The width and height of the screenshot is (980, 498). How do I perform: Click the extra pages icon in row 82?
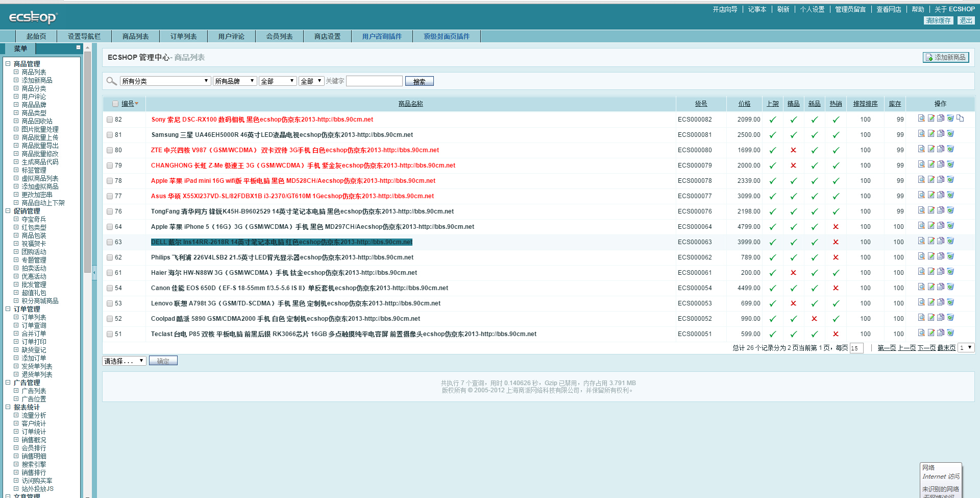(960, 118)
